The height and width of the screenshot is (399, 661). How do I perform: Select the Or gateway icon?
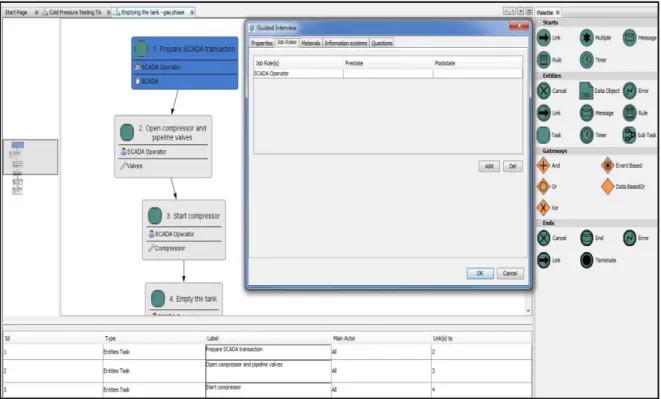pyautogui.click(x=543, y=186)
